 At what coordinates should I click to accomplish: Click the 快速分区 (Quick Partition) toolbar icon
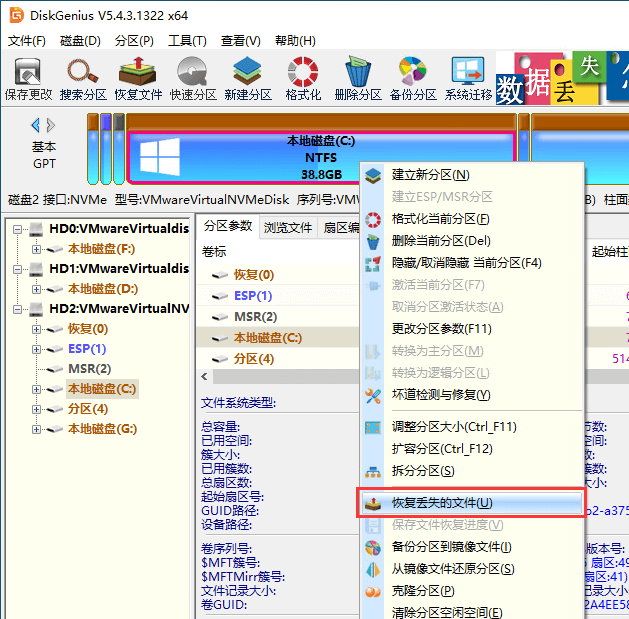(x=193, y=79)
